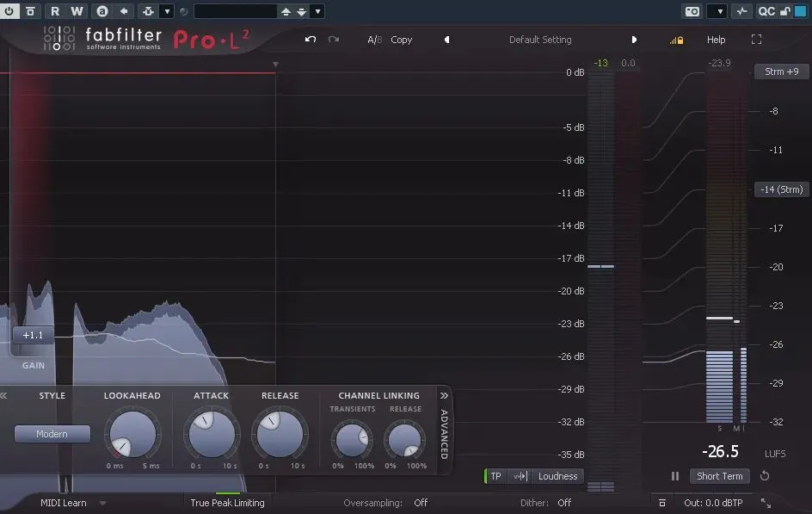Click the plugin power activate button
This screenshot has height=514, width=812.
(x=9, y=11)
